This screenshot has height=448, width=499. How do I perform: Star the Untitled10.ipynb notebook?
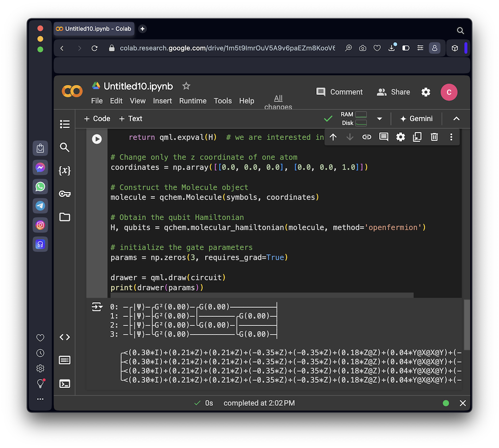pyautogui.click(x=186, y=86)
